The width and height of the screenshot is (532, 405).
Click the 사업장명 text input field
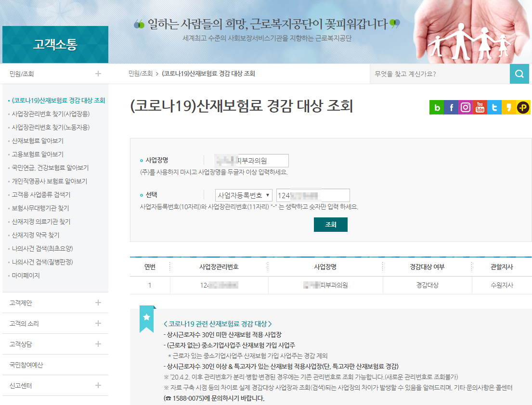tap(246, 161)
